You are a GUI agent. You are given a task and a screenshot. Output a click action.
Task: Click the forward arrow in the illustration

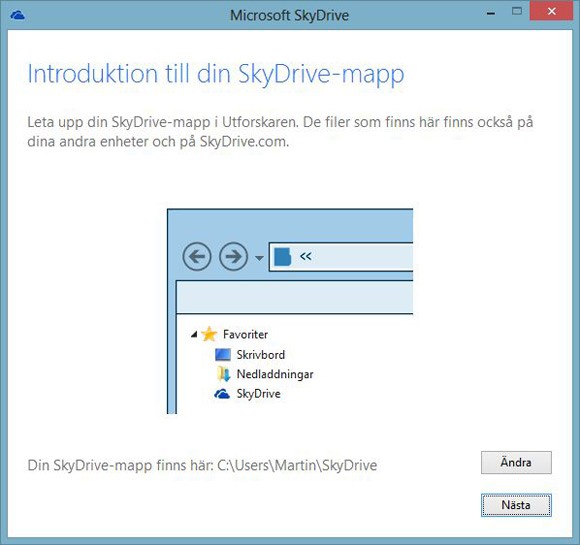(233, 256)
